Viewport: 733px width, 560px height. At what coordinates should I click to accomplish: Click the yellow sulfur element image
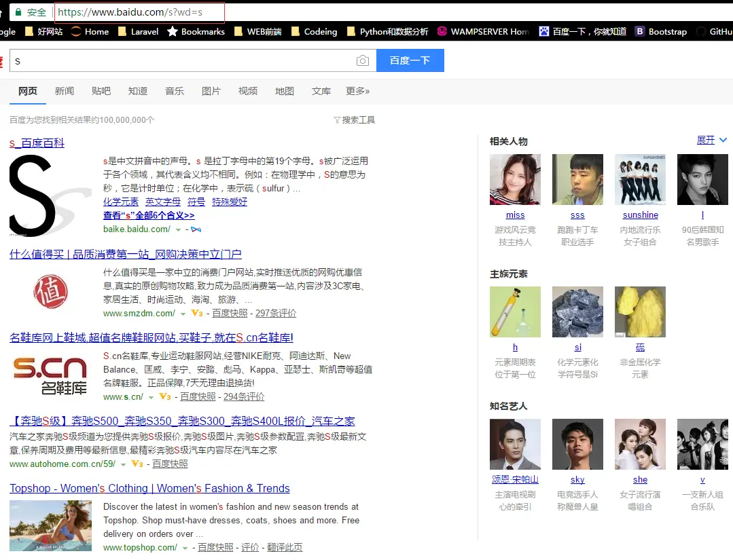tap(640, 312)
